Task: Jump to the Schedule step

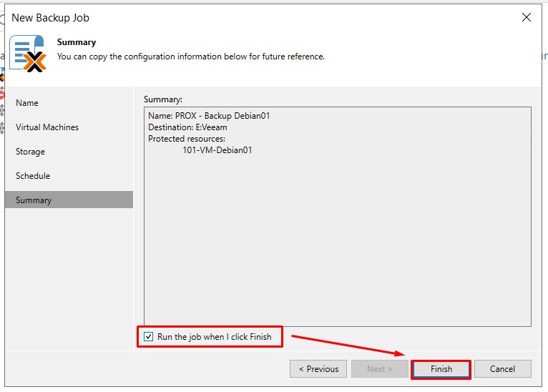Action: point(33,176)
